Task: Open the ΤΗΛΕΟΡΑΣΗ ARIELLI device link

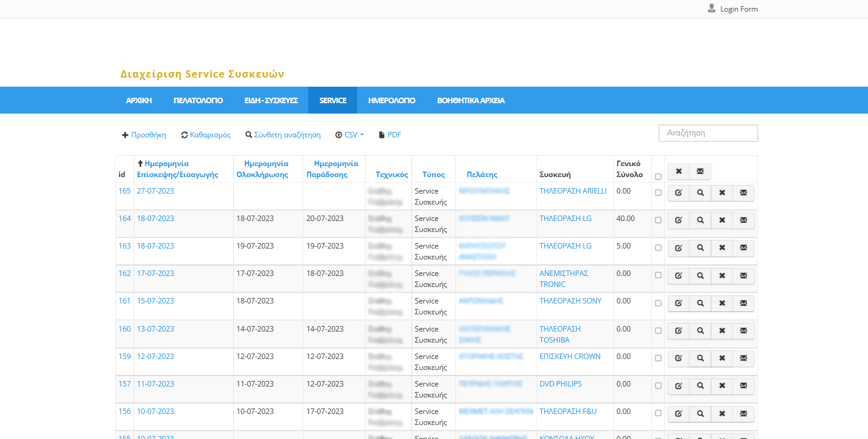Action: [x=573, y=191]
